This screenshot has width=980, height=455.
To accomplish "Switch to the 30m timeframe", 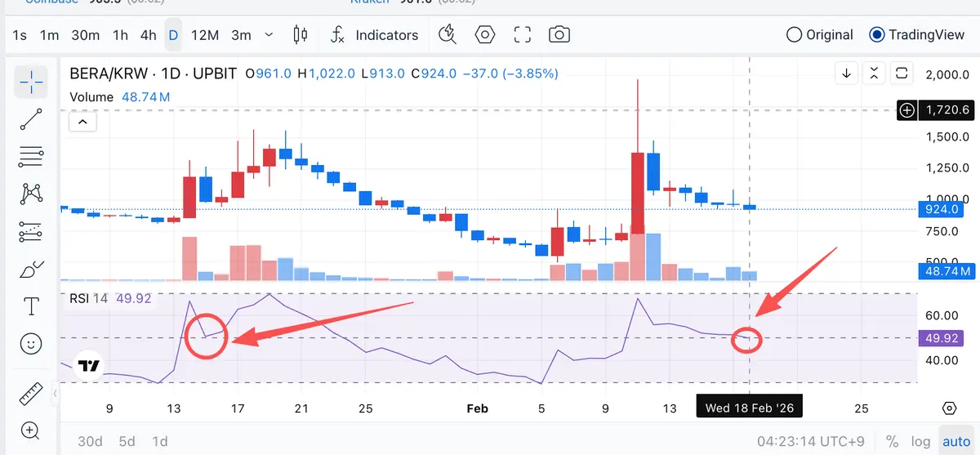I will (85, 35).
